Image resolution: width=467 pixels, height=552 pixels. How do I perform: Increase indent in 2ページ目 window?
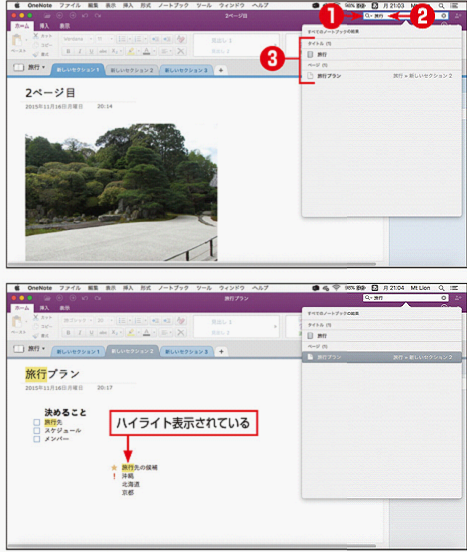click(x=167, y=39)
